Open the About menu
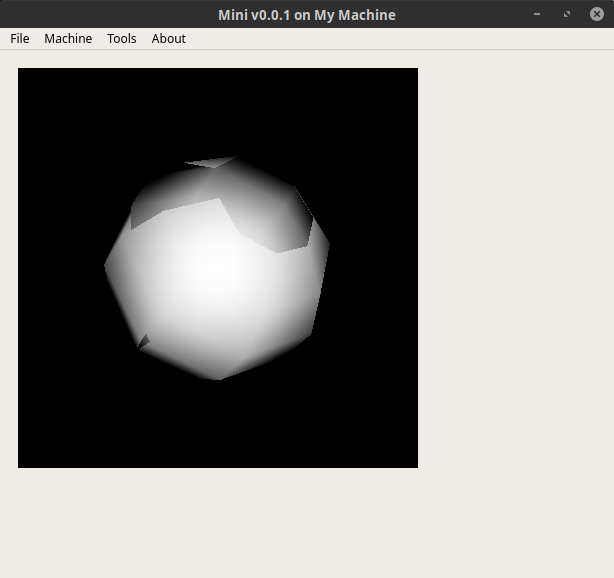The image size is (614, 578). point(169,39)
